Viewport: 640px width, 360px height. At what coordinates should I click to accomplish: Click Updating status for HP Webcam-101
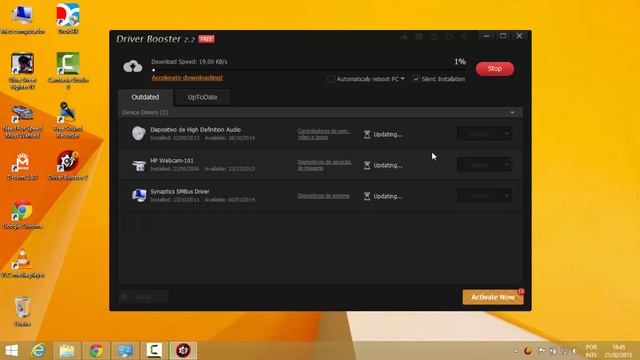(383, 165)
